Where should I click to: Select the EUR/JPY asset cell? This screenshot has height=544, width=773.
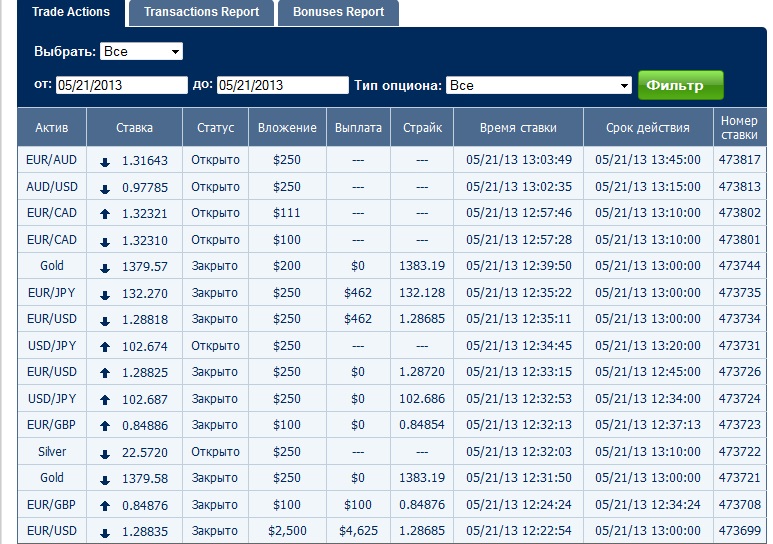[52, 292]
